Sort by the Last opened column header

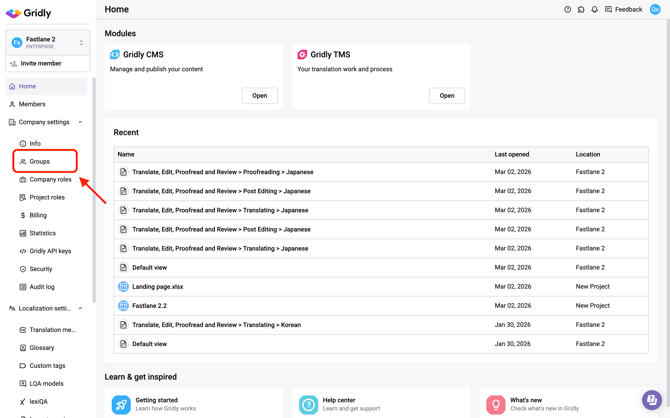(512, 155)
